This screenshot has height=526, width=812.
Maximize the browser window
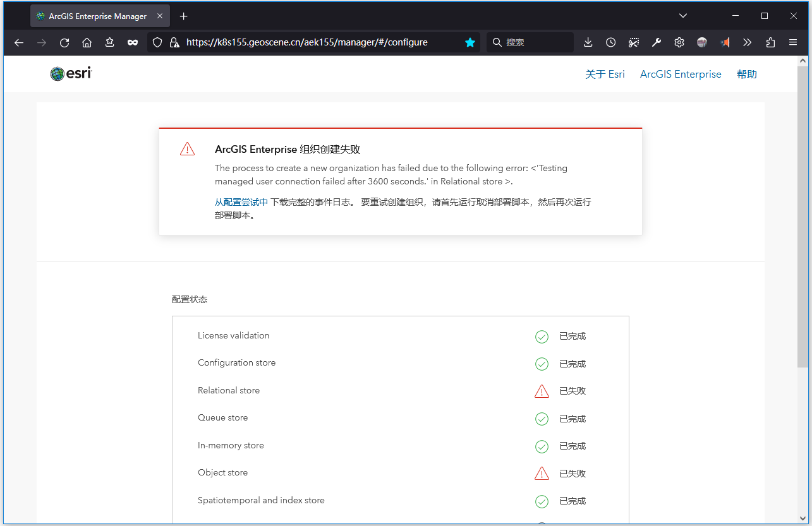(765, 16)
